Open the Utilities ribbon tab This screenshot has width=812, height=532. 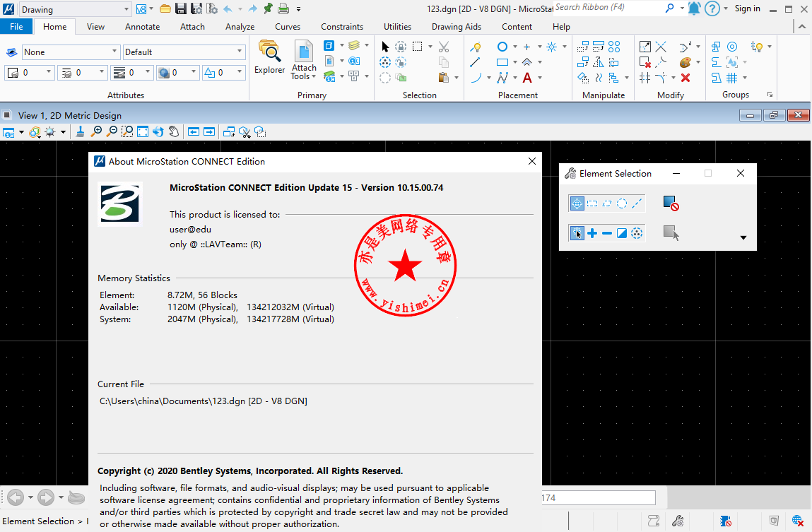[397, 26]
